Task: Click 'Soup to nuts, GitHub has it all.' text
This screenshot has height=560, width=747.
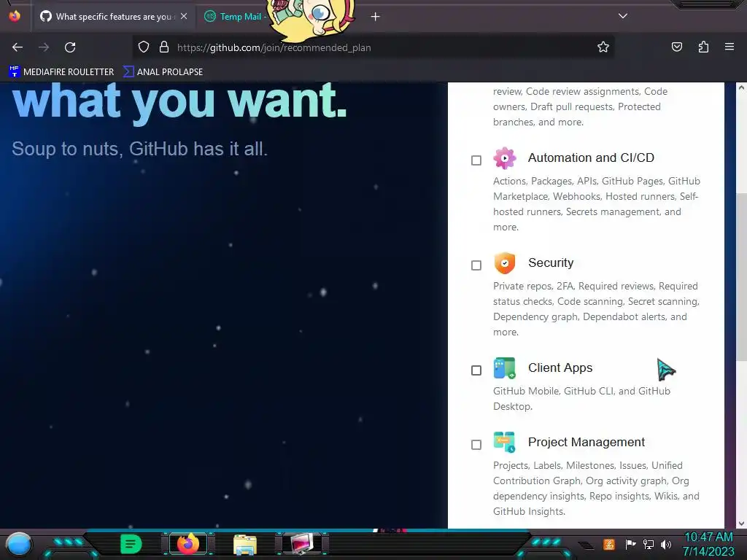Action: (139, 149)
